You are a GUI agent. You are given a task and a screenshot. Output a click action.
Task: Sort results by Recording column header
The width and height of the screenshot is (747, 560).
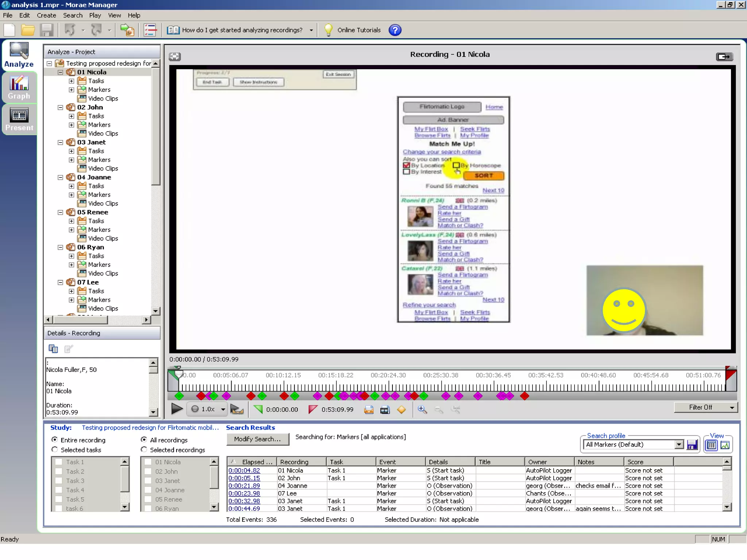point(301,462)
